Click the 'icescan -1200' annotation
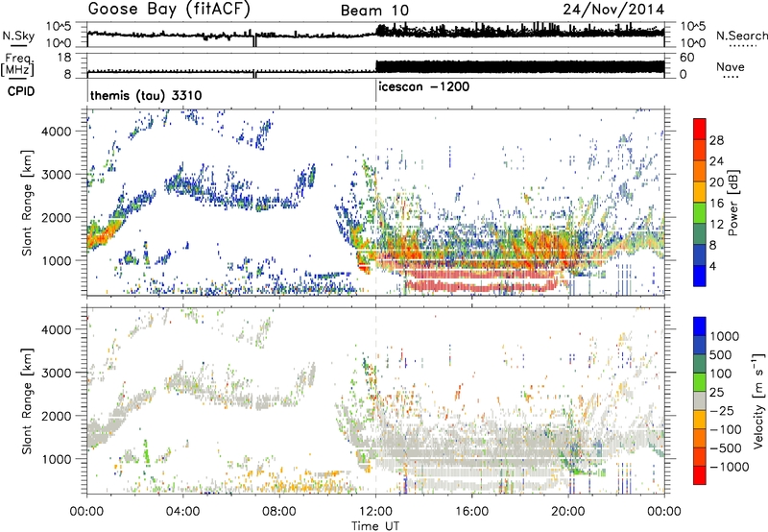Image resolution: width=768 pixels, height=532 pixels. (424, 87)
